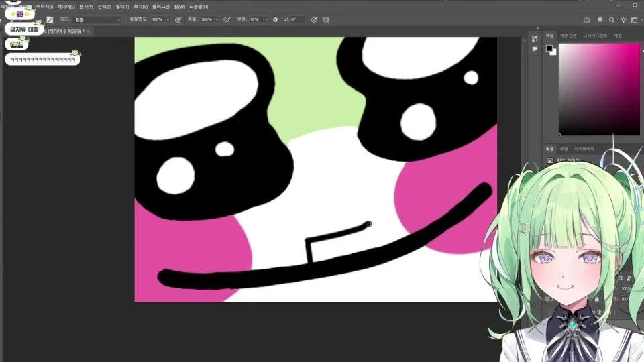The width and height of the screenshot is (644, 362).
Task: Select the document tab (레이어 6, RGB/8)
Action: (64, 32)
